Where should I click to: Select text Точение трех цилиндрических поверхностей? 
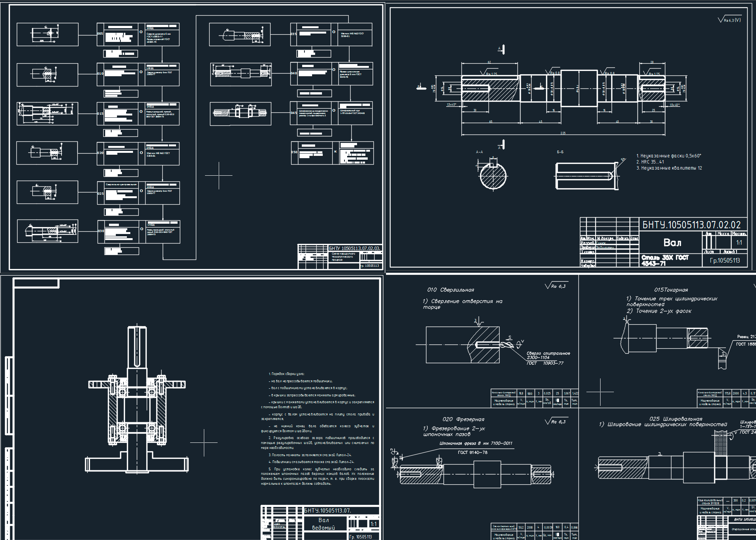pyautogui.click(x=672, y=301)
